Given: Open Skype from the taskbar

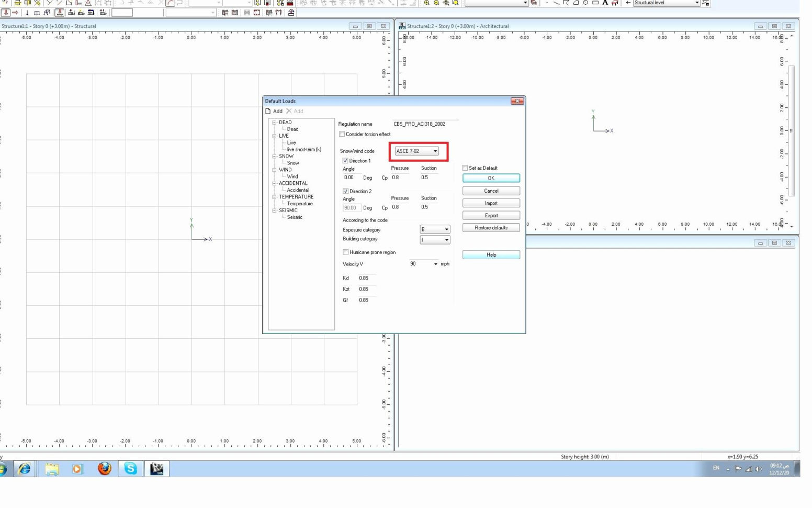Looking at the screenshot, I should point(130,469).
